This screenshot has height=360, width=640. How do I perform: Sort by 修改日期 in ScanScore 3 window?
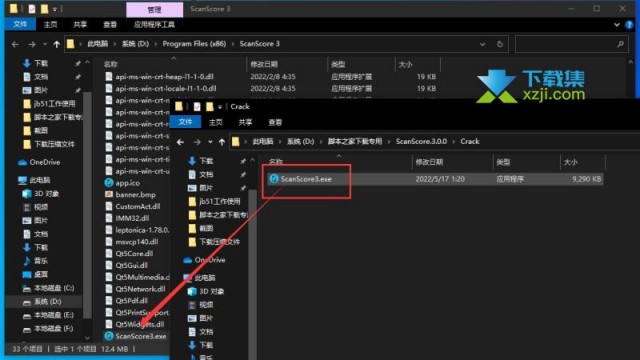(x=264, y=64)
